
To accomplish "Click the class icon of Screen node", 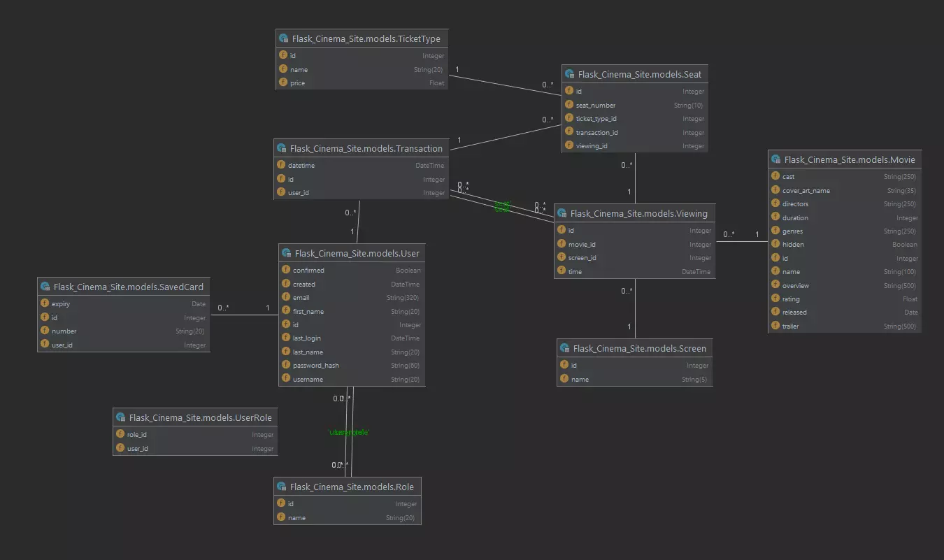I will click(565, 348).
